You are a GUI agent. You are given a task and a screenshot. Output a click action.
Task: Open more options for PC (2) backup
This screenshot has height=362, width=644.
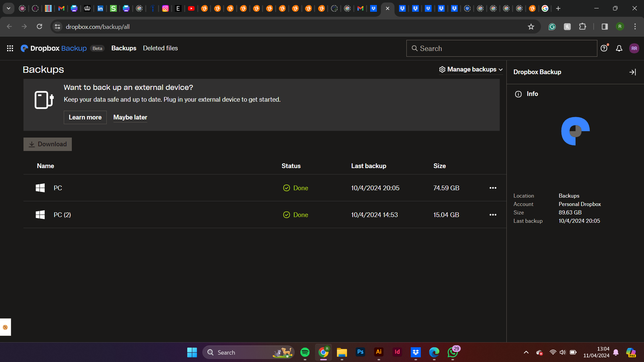[x=493, y=215]
